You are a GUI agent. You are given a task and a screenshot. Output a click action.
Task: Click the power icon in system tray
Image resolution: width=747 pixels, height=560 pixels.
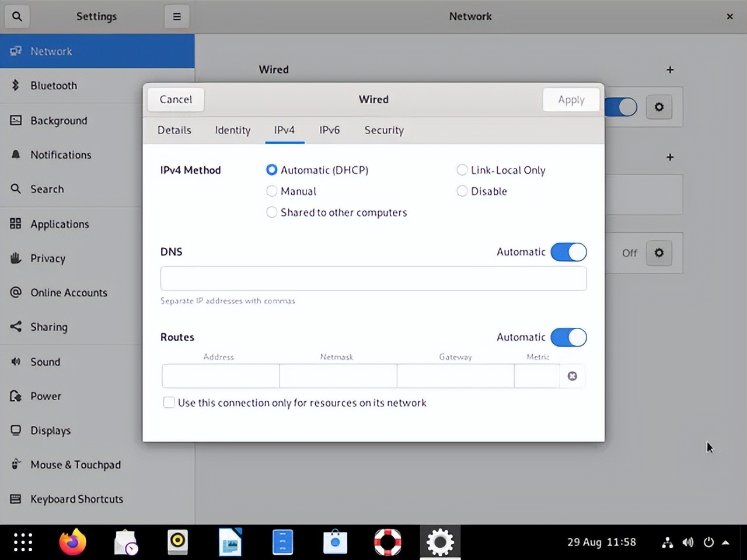tap(708, 542)
